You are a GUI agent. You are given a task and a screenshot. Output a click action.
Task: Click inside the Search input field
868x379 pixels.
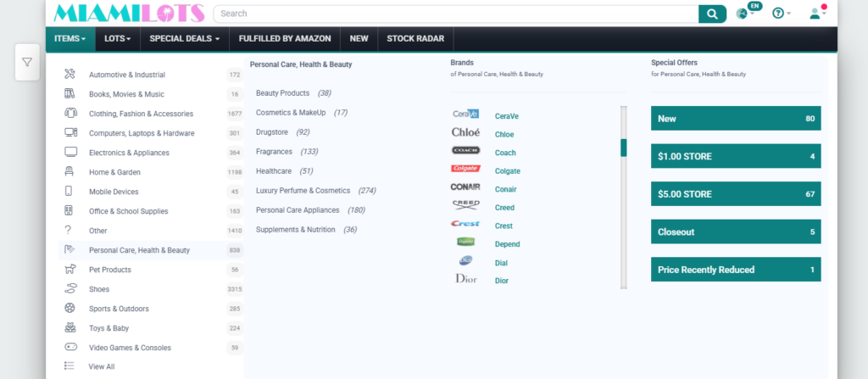click(455, 14)
